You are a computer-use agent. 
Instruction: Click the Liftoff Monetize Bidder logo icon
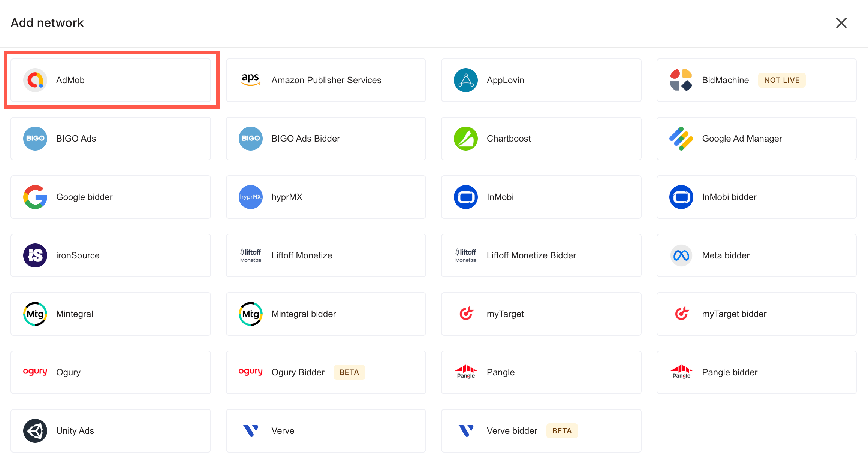pyautogui.click(x=466, y=255)
